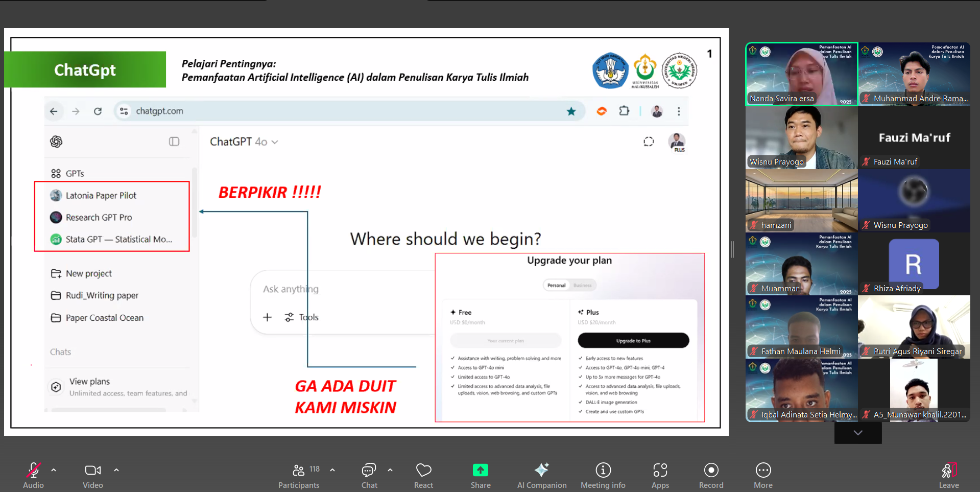Click the ChatGPT logo in sidebar
The image size is (980, 492).
56,142
